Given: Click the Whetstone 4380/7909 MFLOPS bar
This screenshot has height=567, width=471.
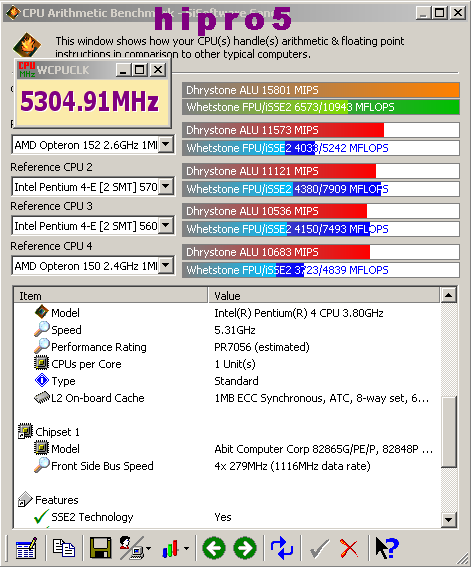Looking at the screenshot, I should [321, 189].
